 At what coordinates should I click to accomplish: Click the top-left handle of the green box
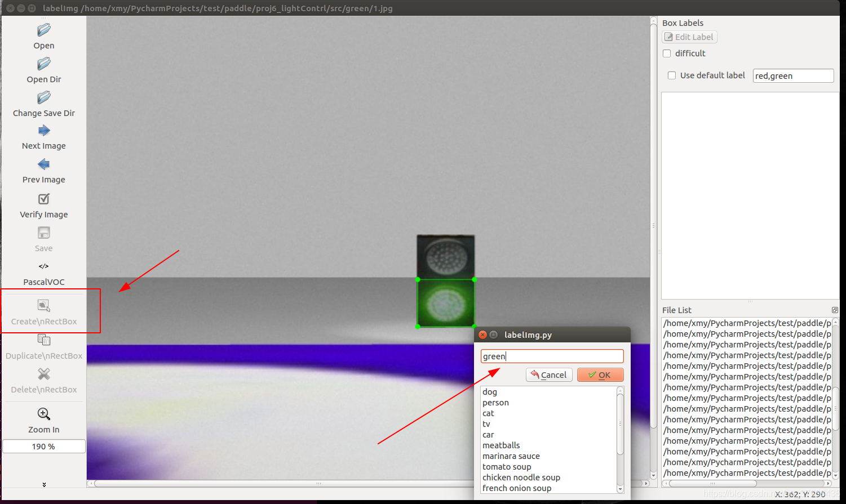(418, 279)
